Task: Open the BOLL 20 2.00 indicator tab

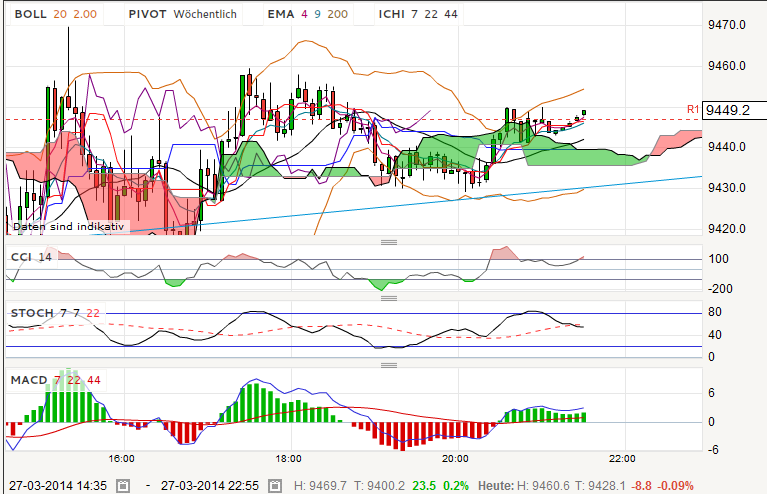Action: pyautogui.click(x=55, y=14)
